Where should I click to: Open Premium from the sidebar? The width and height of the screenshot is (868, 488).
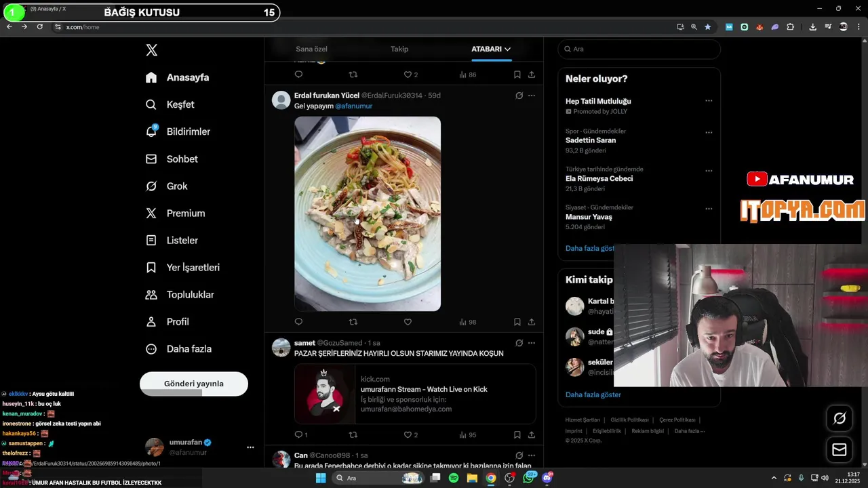click(x=175, y=213)
